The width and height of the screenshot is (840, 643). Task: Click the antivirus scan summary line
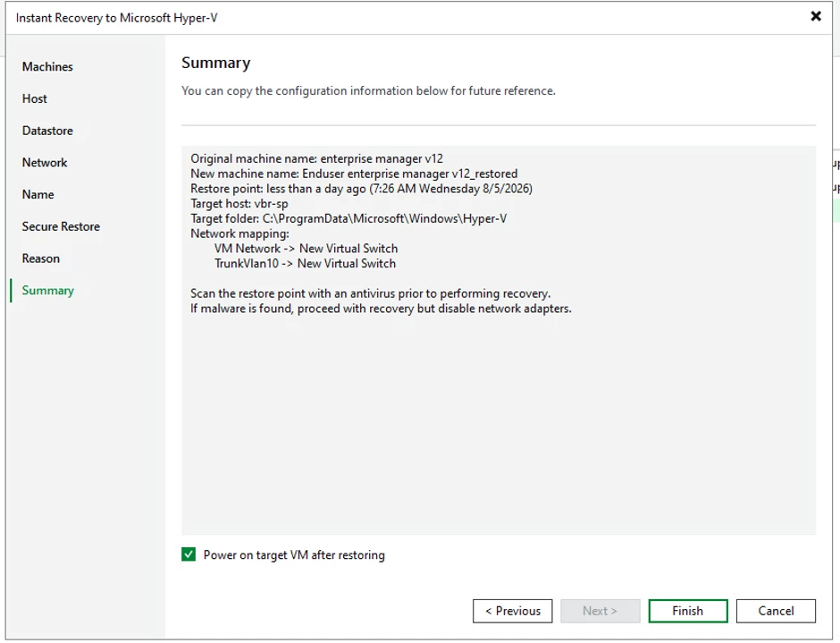click(x=371, y=294)
